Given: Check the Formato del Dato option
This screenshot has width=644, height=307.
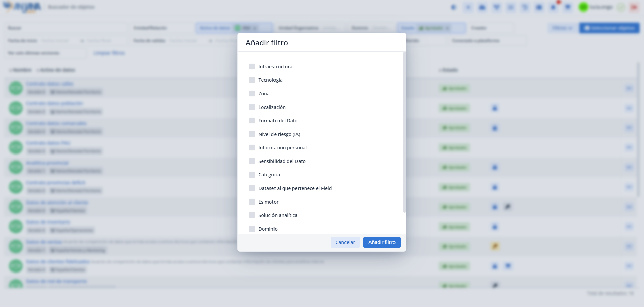Looking at the screenshot, I should pos(252,121).
